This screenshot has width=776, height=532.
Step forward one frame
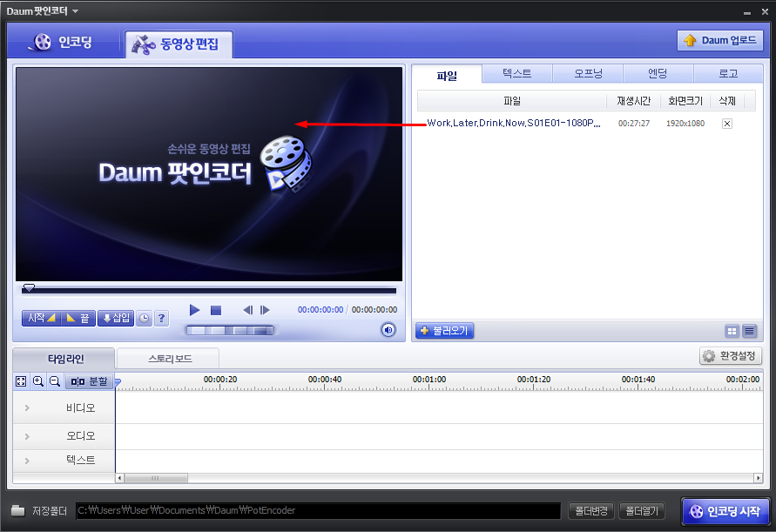[x=265, y=310]
